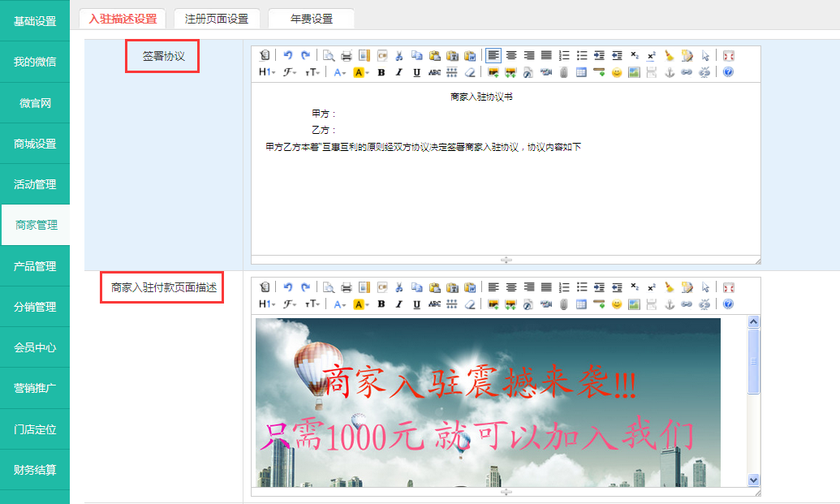Open H1 heading dropdown in 签署协议 editor

pos(266,73)
